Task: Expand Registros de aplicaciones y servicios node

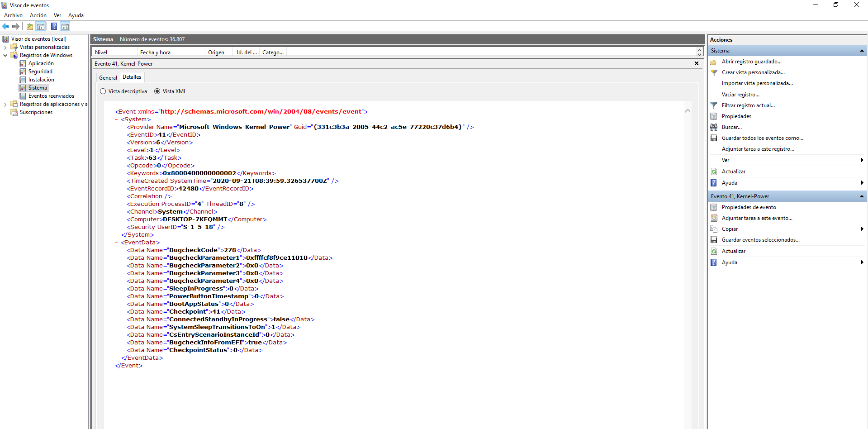Action: [x=5, y=104]
